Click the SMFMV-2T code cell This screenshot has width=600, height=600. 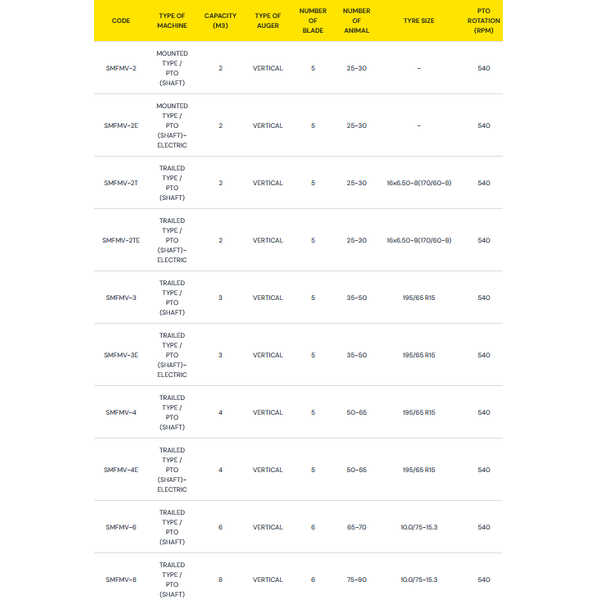point(121,183)
